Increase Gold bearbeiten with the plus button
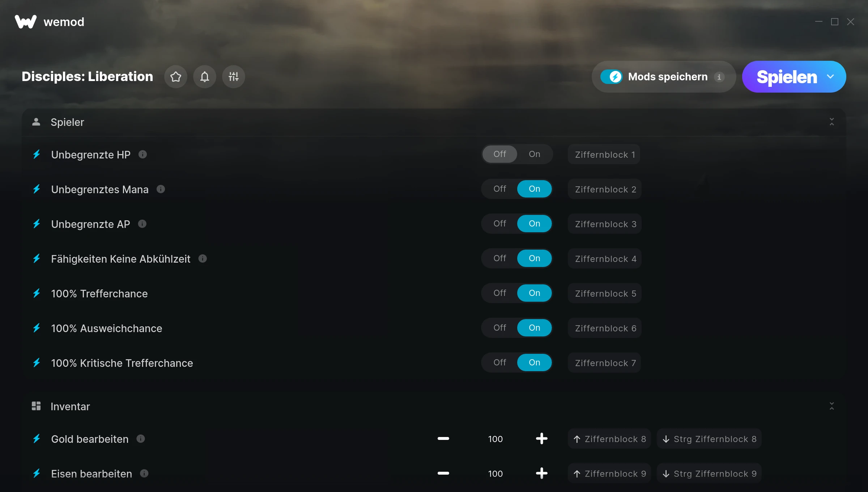The image size is (868, 492). coord(542,439)
